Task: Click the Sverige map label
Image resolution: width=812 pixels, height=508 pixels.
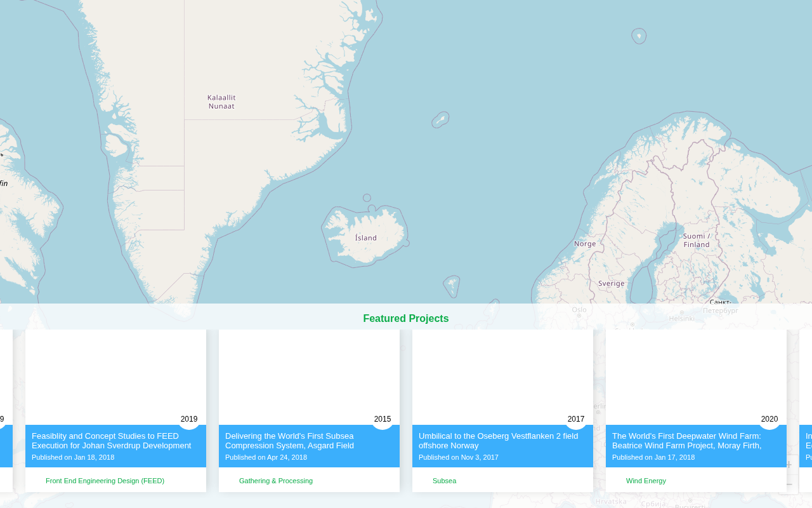Action: 612,283
